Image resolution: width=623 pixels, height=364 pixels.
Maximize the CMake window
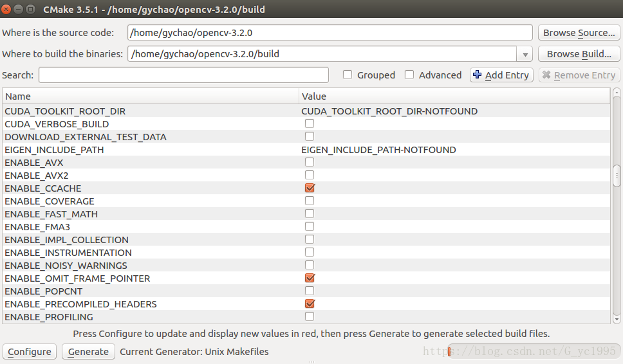30,9
